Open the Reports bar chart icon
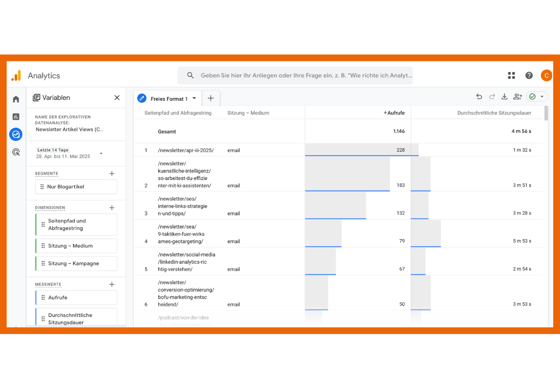The image size is (560, 392). (16, 117)
